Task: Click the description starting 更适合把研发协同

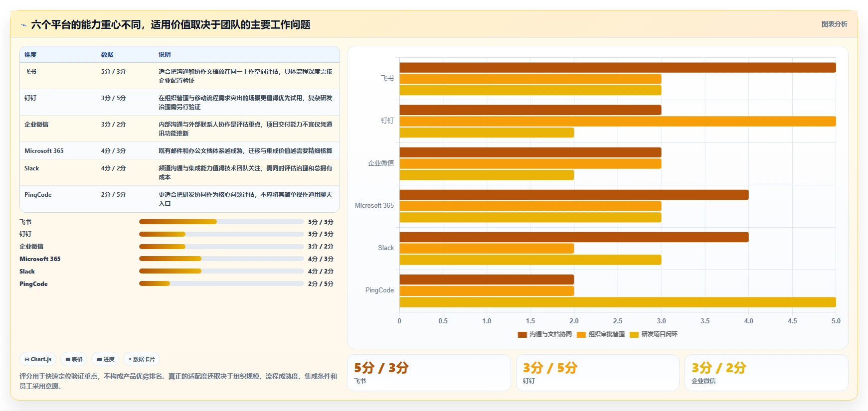Action: [245, 199]
